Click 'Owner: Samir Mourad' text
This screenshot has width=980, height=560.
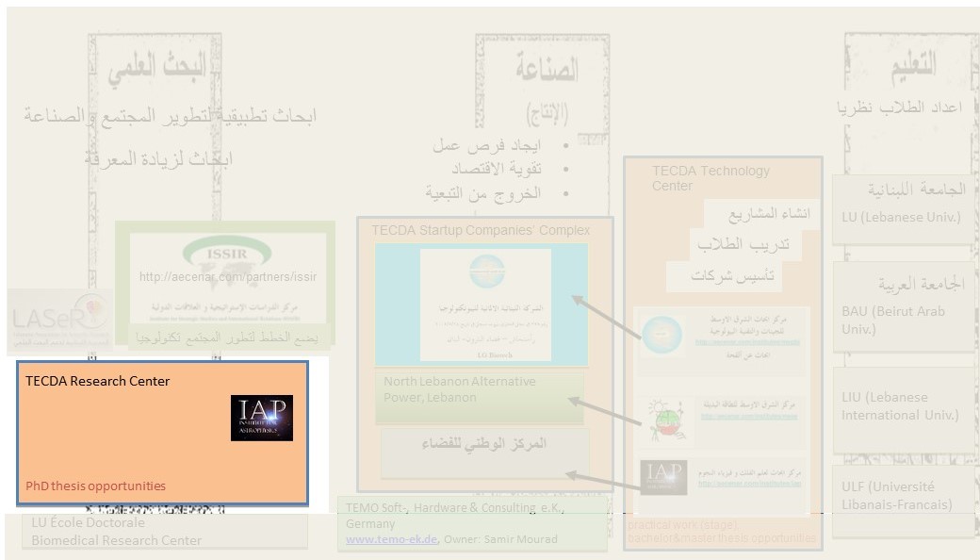point(500,539)
